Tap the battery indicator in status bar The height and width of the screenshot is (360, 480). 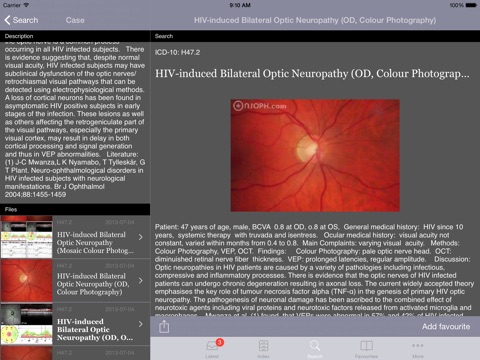[x=471, y=5]
